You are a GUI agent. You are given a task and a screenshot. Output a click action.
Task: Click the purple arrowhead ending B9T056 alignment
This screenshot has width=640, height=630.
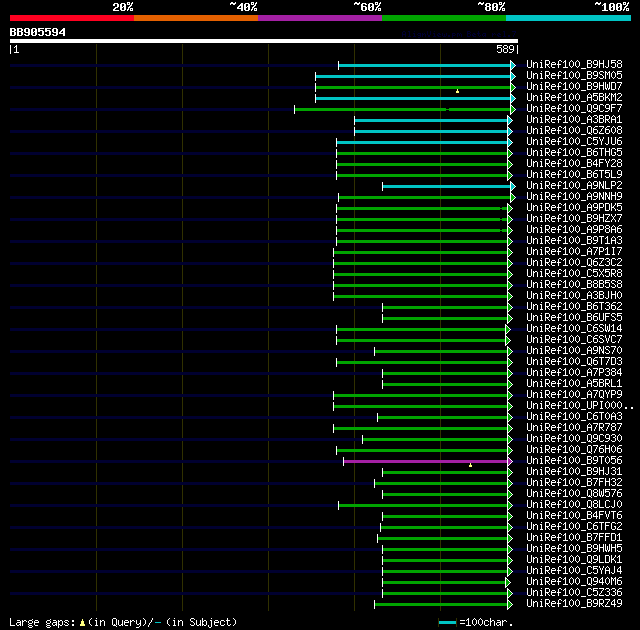(510, 461)
